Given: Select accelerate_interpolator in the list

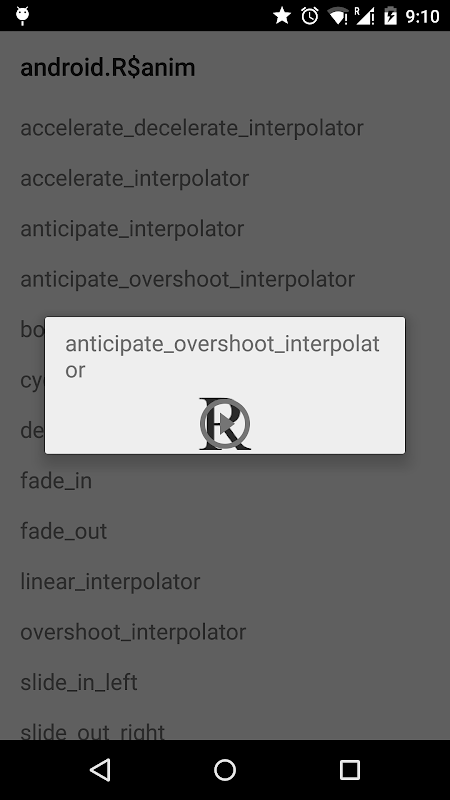Looking at the screenshot, I should [225, 178].
